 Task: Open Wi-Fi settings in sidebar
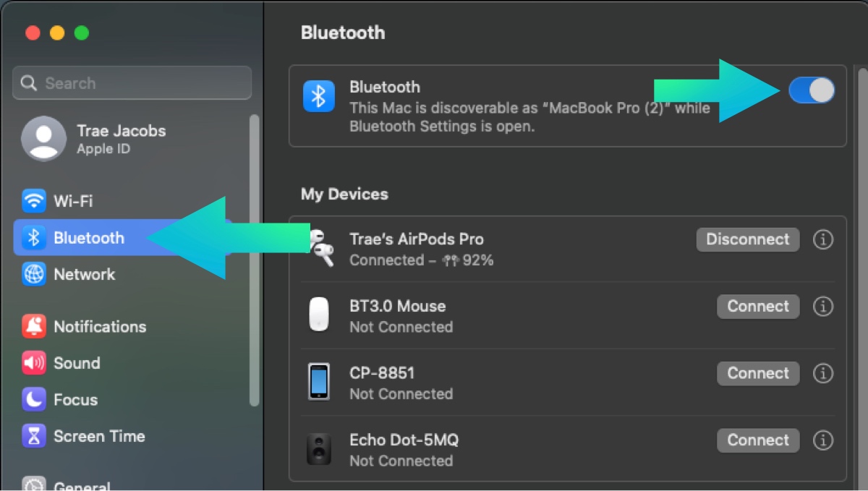72,201
